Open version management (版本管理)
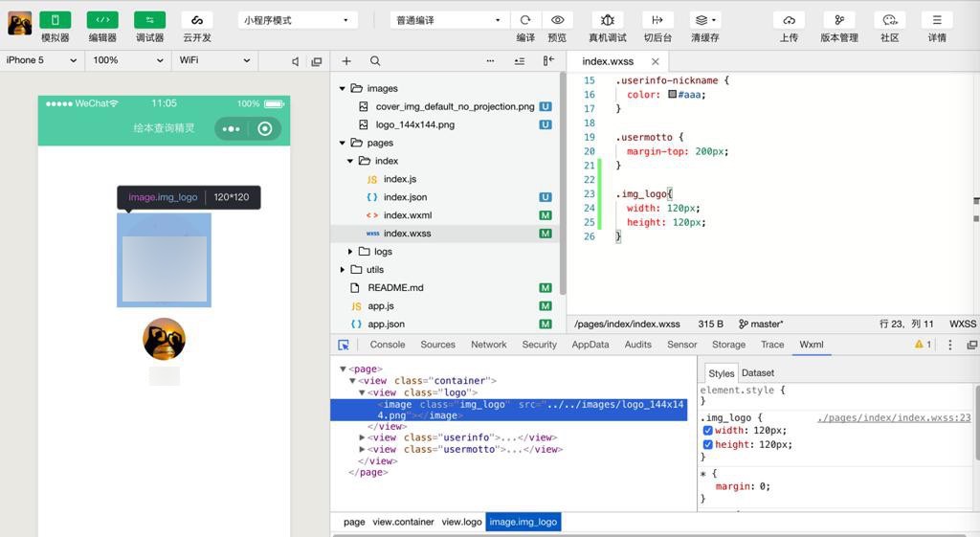980x537 pixels. 839,20
